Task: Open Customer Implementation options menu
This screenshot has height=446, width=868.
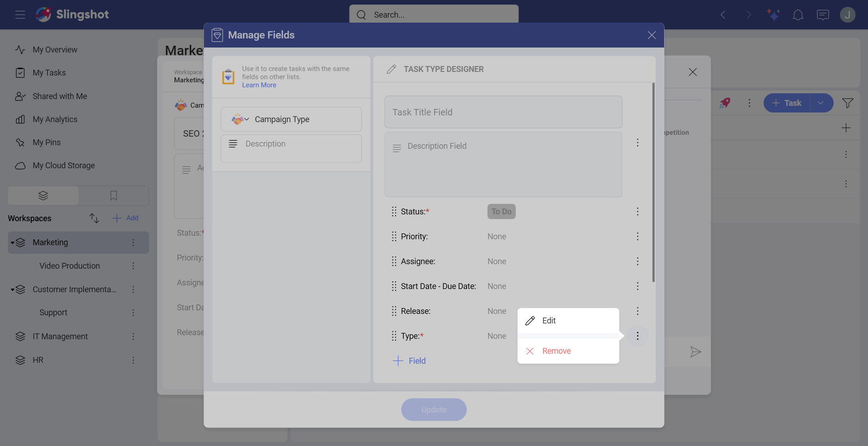Action: 133,289
